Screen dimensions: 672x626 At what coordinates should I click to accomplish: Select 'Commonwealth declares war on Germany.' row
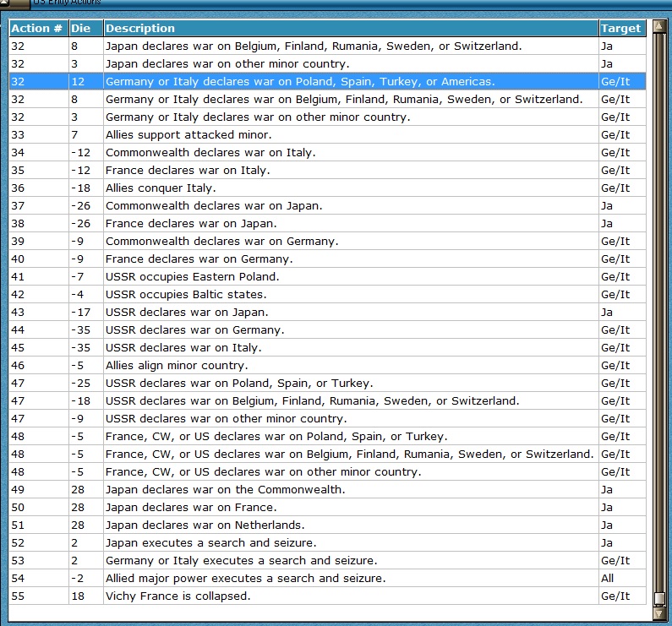[327, 242]
